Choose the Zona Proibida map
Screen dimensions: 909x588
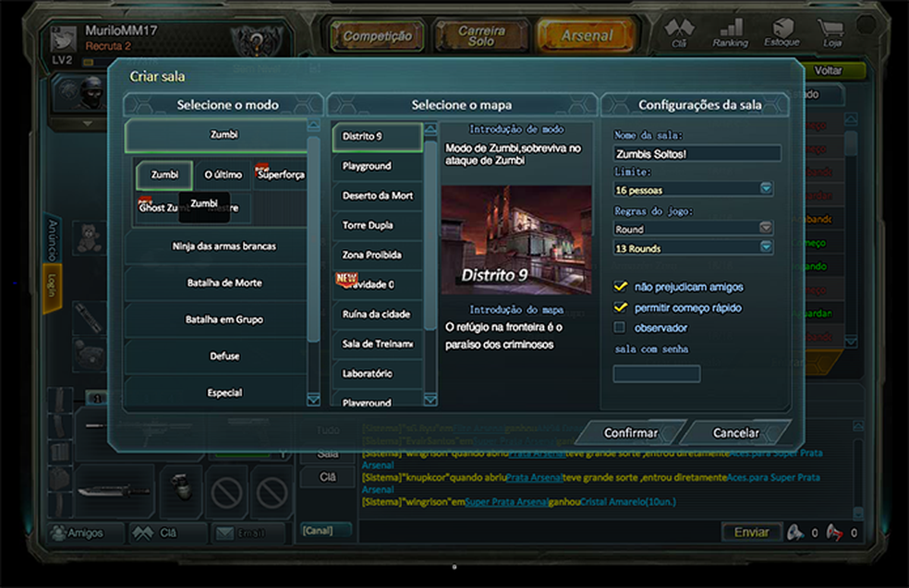click(378, 255)
